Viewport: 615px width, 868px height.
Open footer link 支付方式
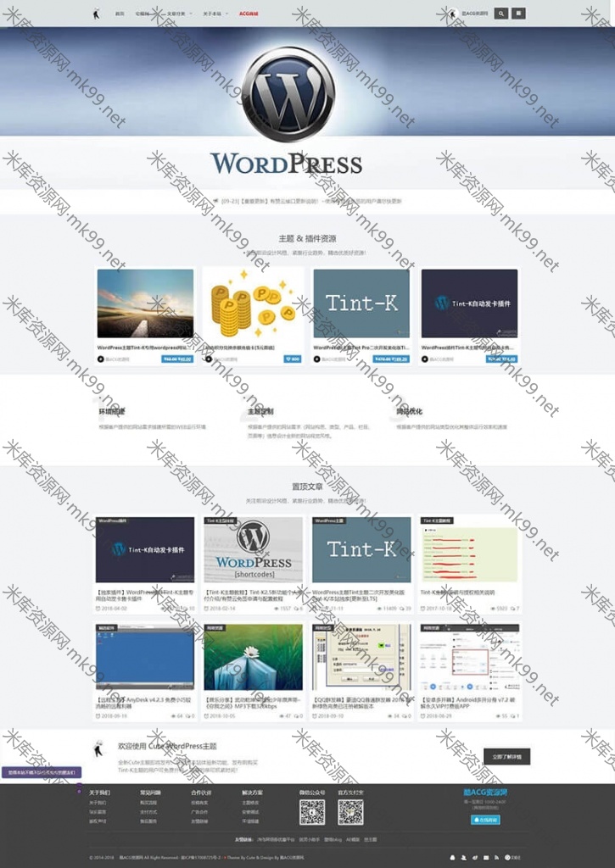click(x=148, y=812)
